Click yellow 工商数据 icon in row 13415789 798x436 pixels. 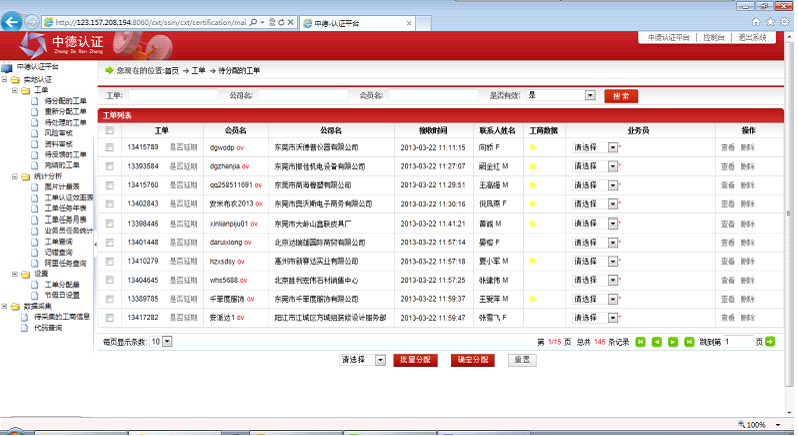pos(533,148)
